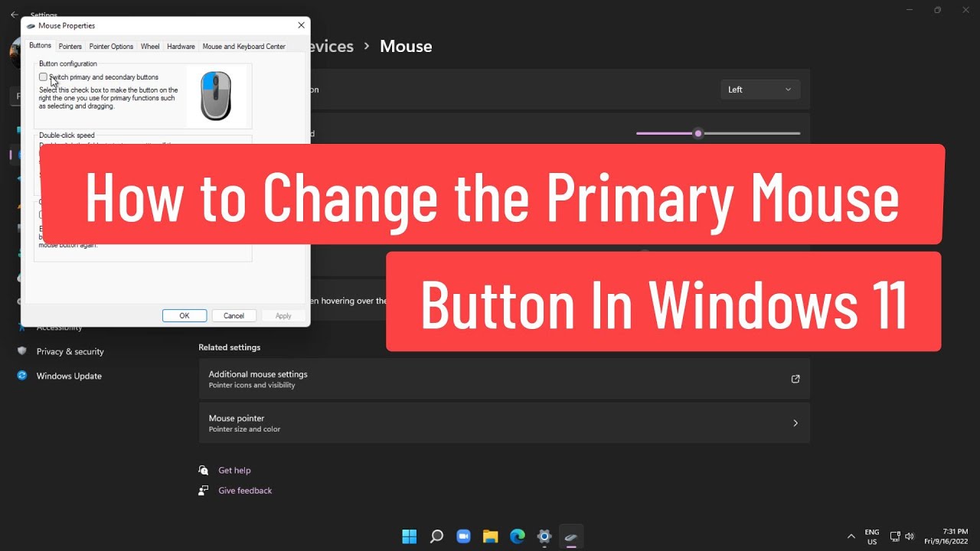Click the Mouse Properties title bar icon
This screenshot has height=551, width=980.
point(31,26)
